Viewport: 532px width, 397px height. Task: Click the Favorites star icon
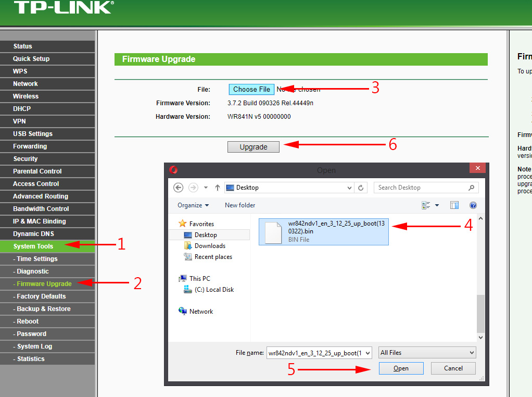183,224
